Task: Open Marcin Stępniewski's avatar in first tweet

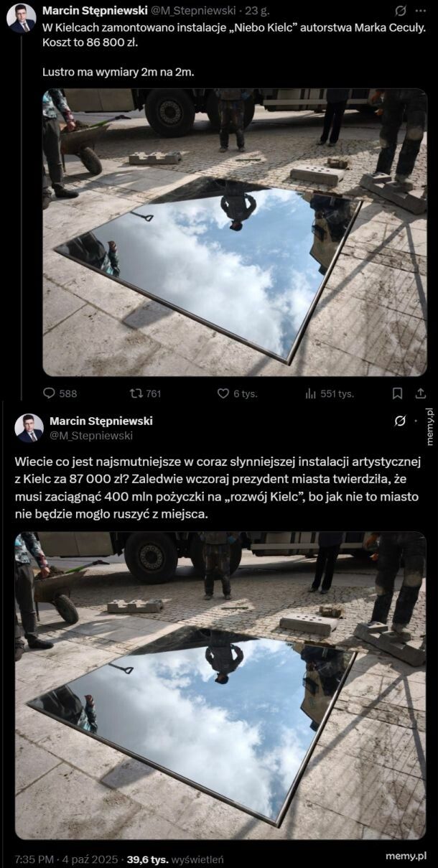Action: pyautogui.click(x=21, y=18)
